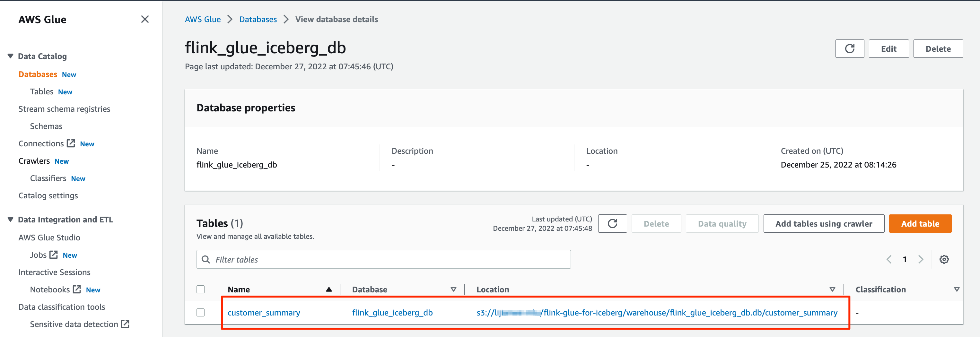Open flink_glue_iceberg_db link in table row
The height and width of the screenshot is (337, 980).
392,313
